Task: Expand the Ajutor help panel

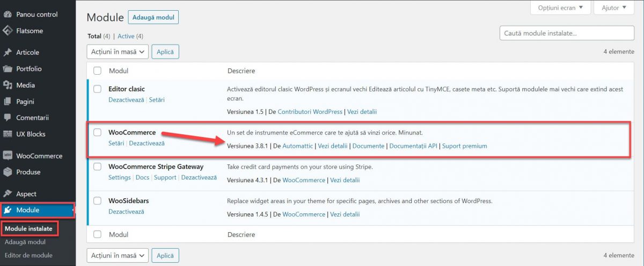Action: [614, 8]
